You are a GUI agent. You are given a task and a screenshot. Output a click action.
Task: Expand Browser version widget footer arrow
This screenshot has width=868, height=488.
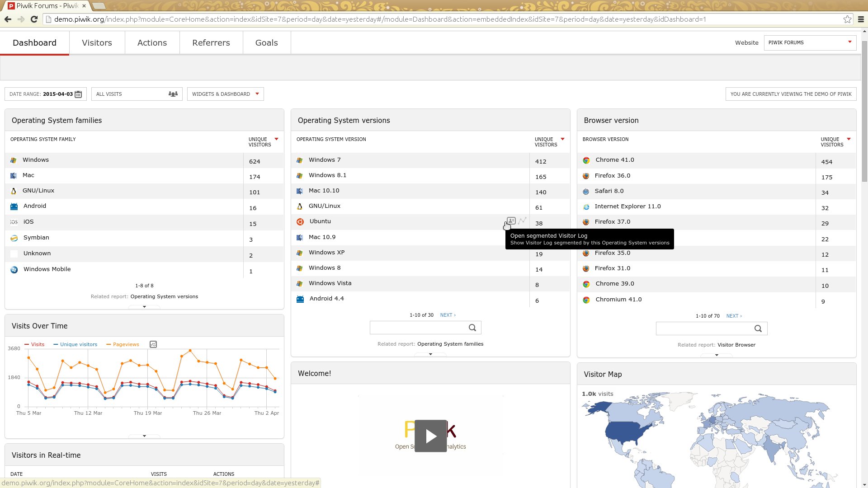pyautogui.click(x=717, y=355)
